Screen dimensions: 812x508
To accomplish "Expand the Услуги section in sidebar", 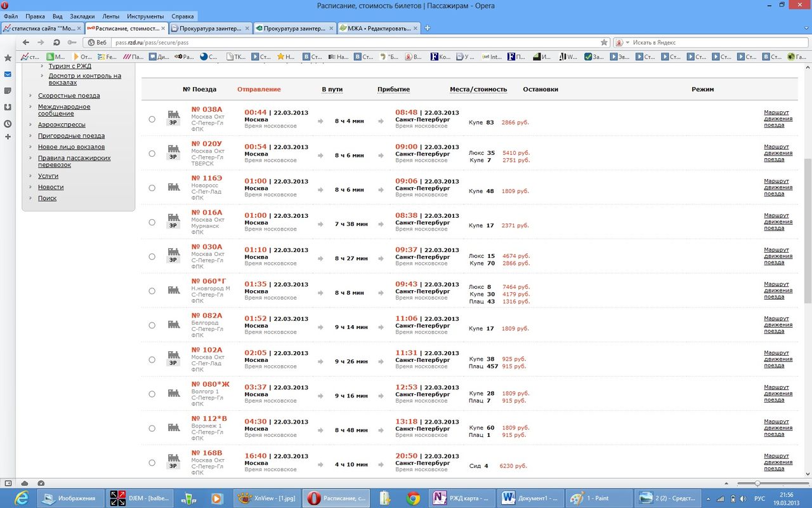I will coord(48,176).
